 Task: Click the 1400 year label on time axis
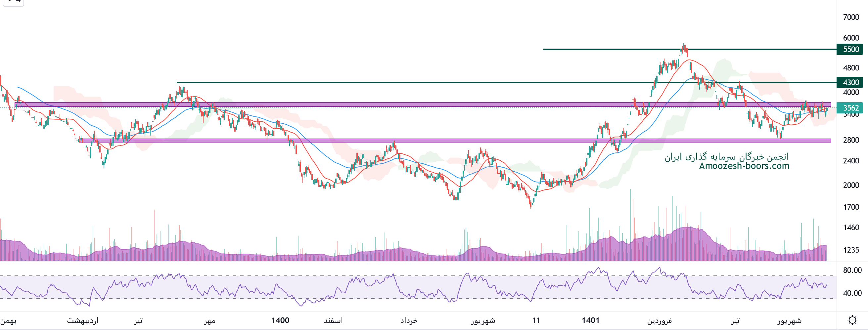[280, 320]
